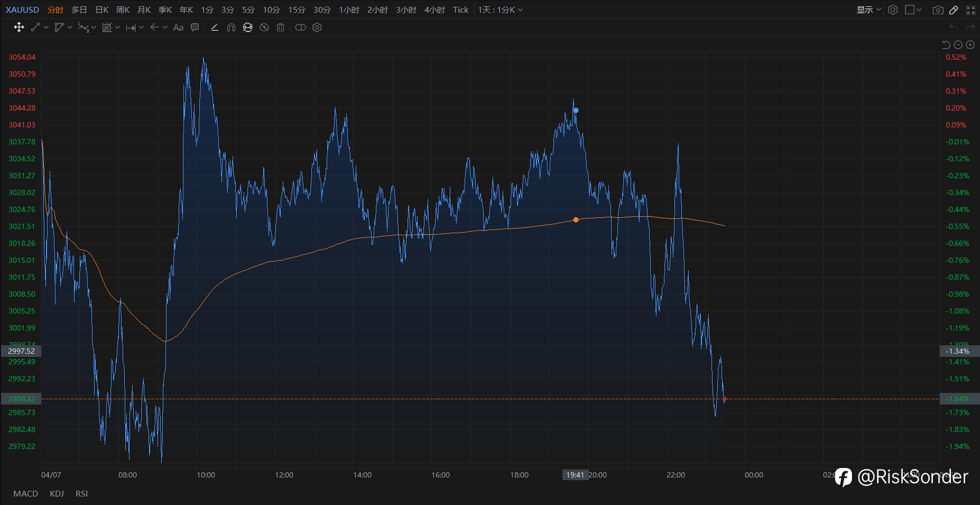Viewport: 980px width, 505px height.
Task: Toggle hide drawings eye-slash icon
Action: click(x=264, y=27)
